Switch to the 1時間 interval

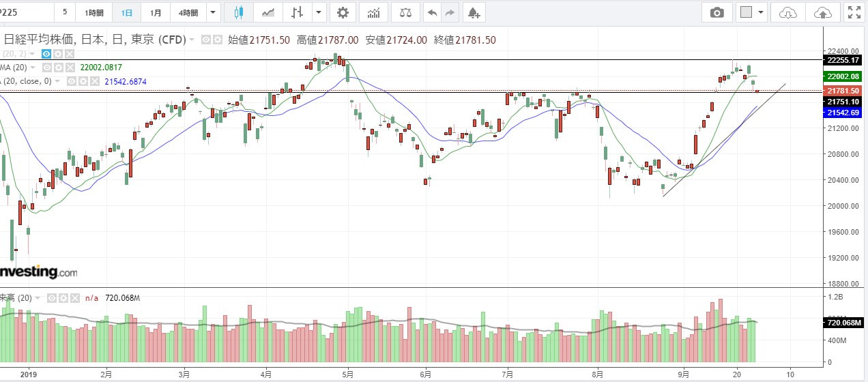[94, 12]
